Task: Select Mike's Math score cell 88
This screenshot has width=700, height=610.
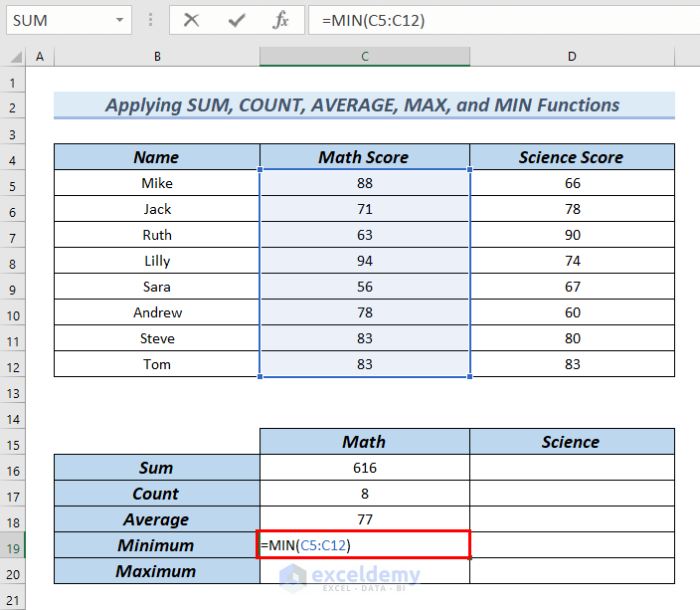Action: [x=364, y=183]
